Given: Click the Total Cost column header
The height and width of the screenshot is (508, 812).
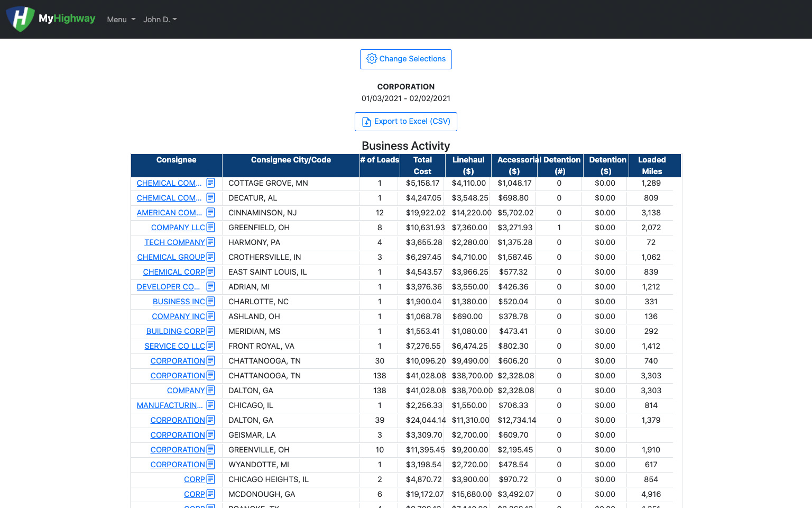Looking at the screenshot, I should click(422, 166).
